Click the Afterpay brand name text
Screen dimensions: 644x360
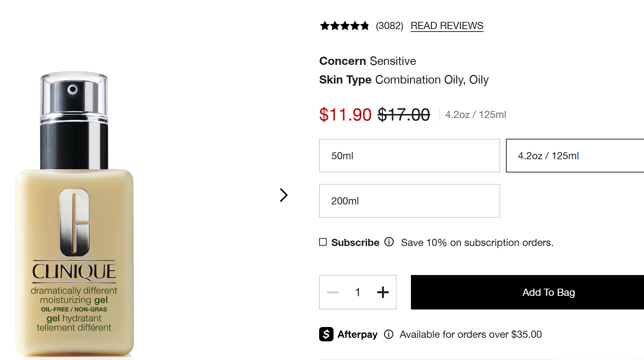(x=357, y=335)
